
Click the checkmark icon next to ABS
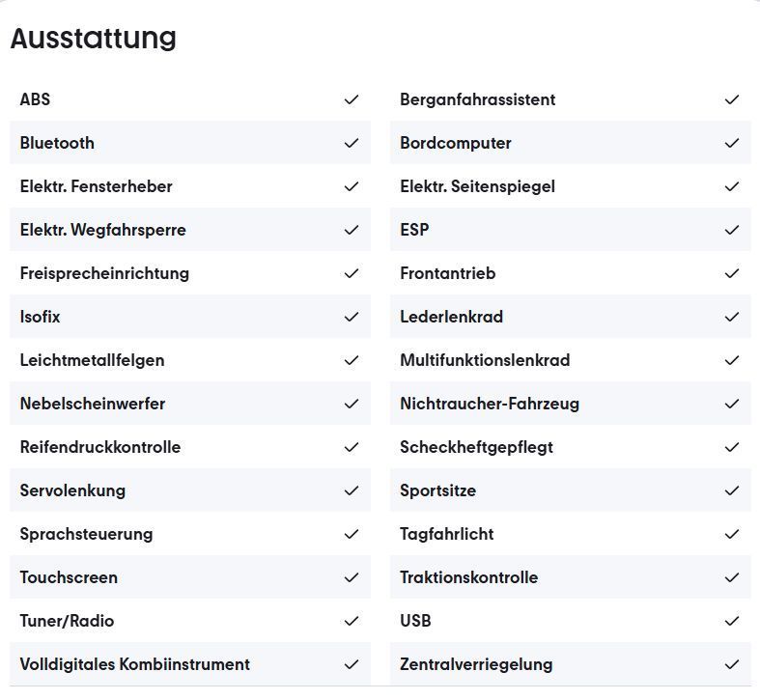tap(352, 99)
